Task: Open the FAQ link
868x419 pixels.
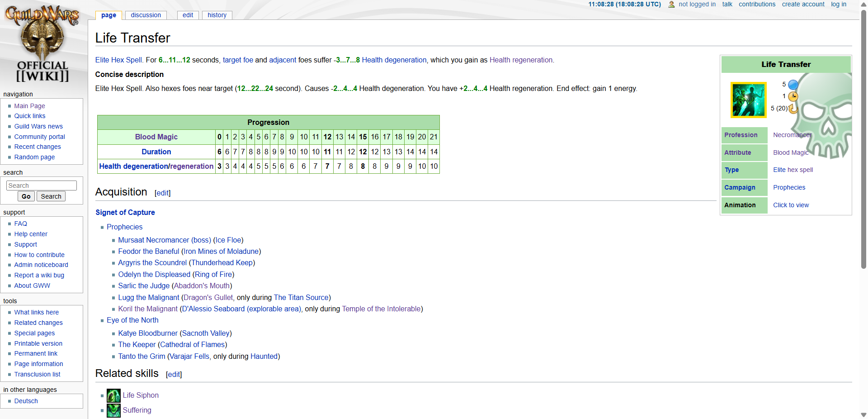Action: coord(21,224)
